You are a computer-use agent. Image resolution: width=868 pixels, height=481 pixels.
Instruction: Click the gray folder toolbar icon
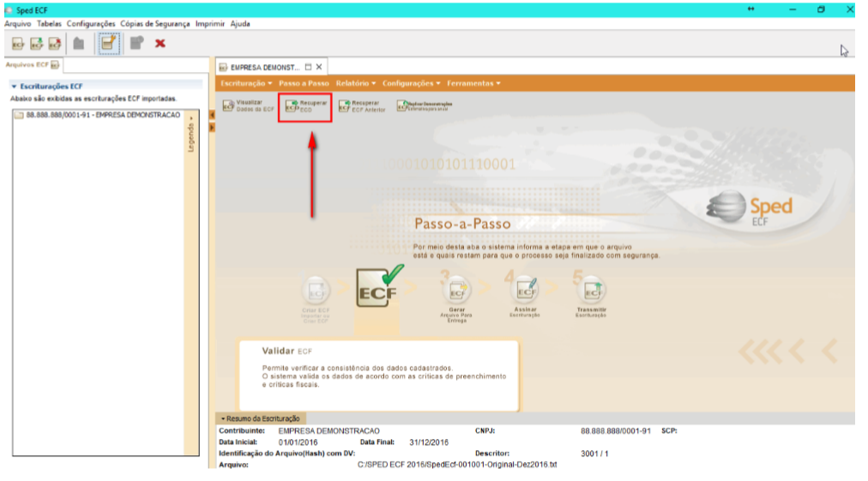(x=79, y=44)
